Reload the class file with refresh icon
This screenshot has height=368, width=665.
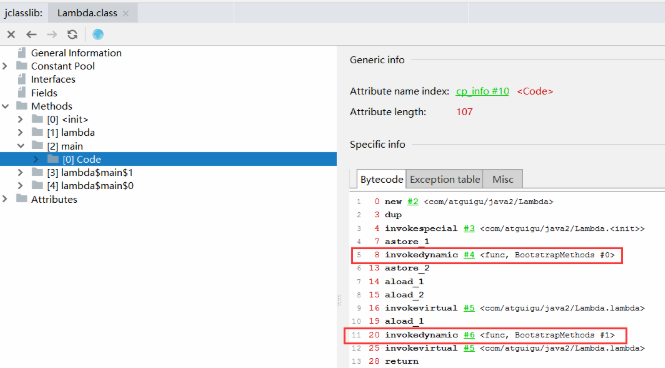point(73,34)
